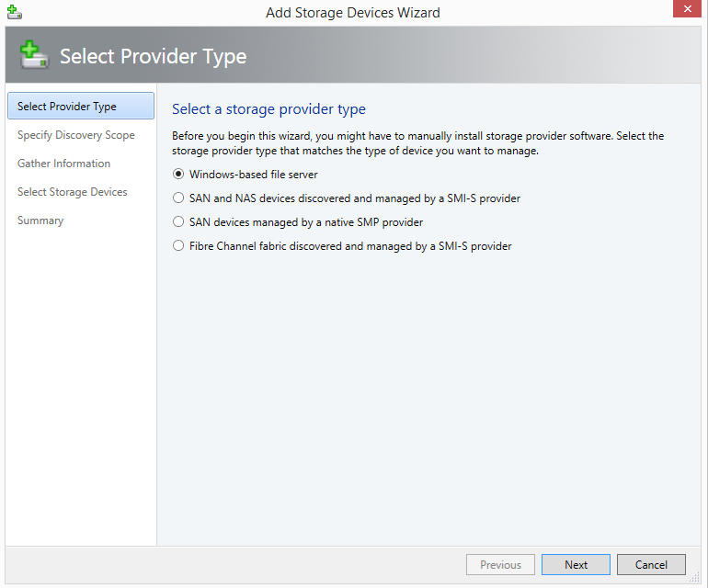708x588 pixels.
Task: Click the Select Provider Type banner heading
Action: [x=153, y=56]
